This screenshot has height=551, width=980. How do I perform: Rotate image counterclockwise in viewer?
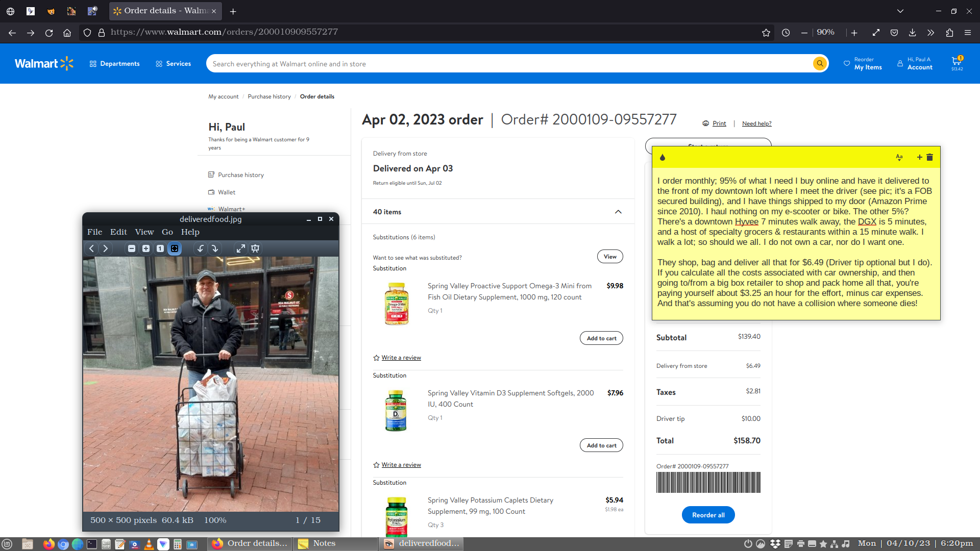coord(201,248)
